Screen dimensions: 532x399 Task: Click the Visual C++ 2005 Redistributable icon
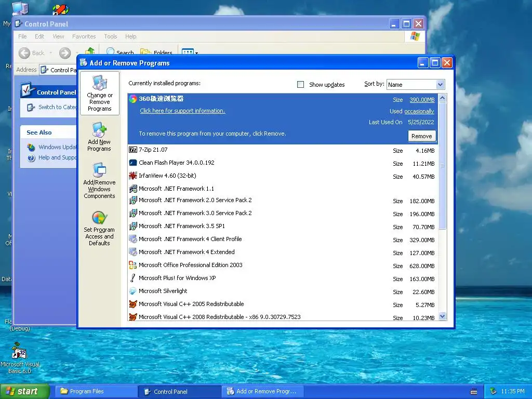pyautogui.click(x=133, y=304)
